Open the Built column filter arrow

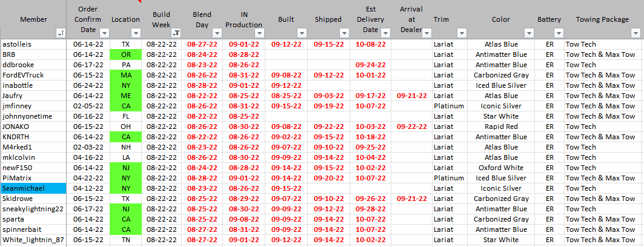coord(302,33)
